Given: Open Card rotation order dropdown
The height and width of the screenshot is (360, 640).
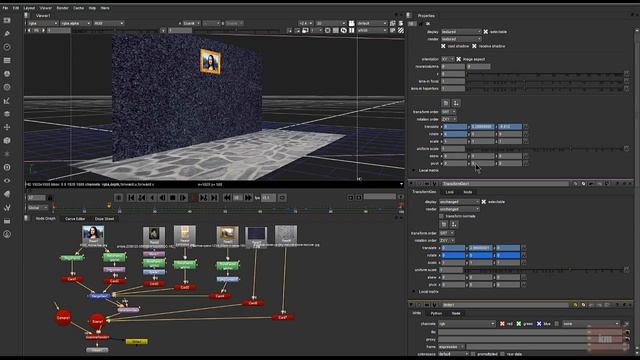Looking at the screenshot, I should 449,119.
